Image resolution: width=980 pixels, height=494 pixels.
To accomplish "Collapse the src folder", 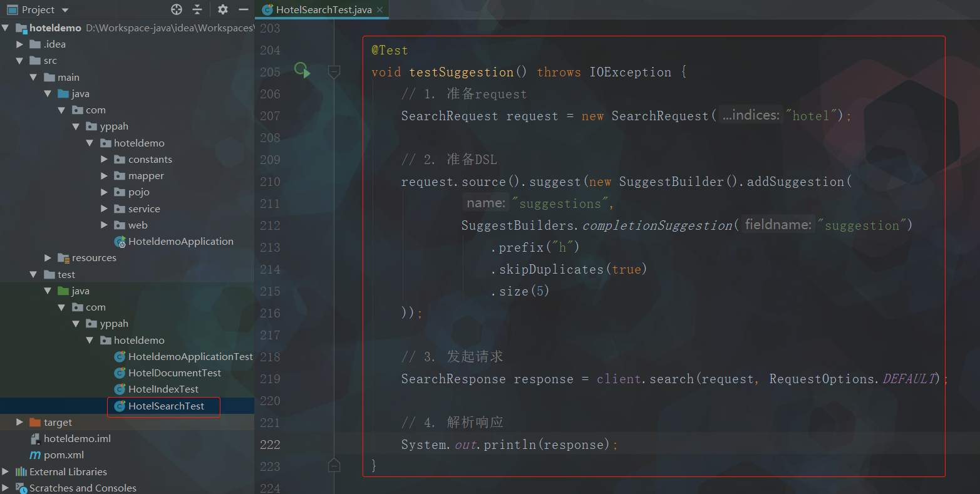I will pyautogui.click(x=20, y=61).
